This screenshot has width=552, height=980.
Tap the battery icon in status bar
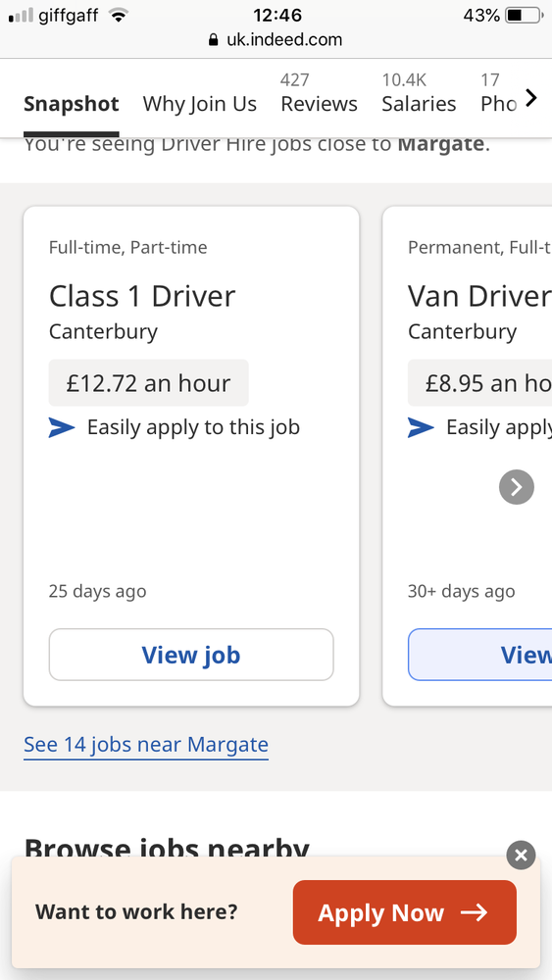click(524, 16)
